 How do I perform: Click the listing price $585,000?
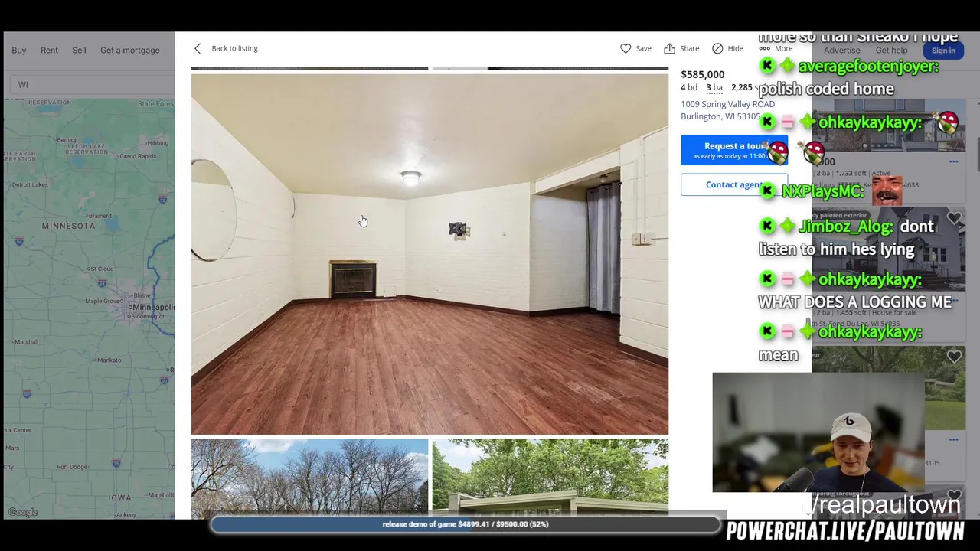(702, 74)
